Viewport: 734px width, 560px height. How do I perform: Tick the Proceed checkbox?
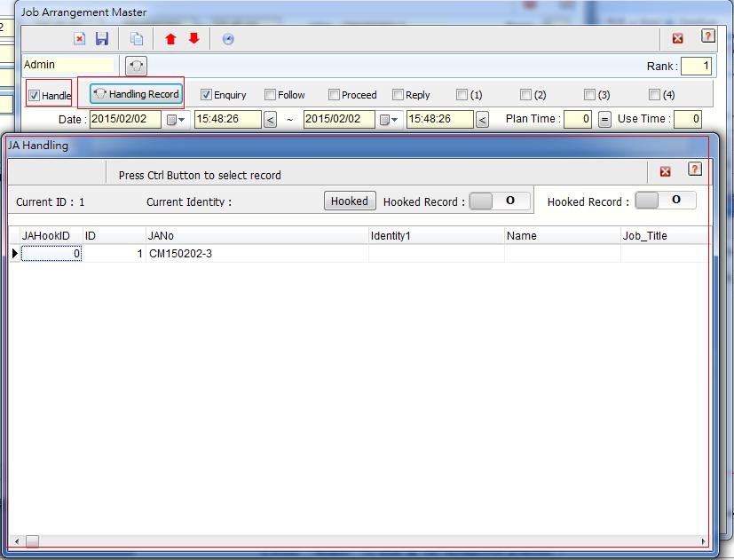point(334,95)
